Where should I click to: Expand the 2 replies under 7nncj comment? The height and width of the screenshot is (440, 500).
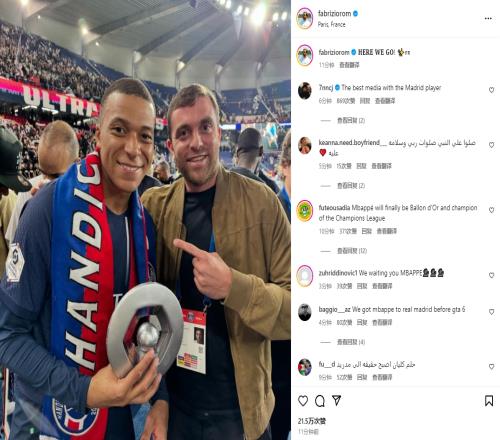click(x=351, y=120)
